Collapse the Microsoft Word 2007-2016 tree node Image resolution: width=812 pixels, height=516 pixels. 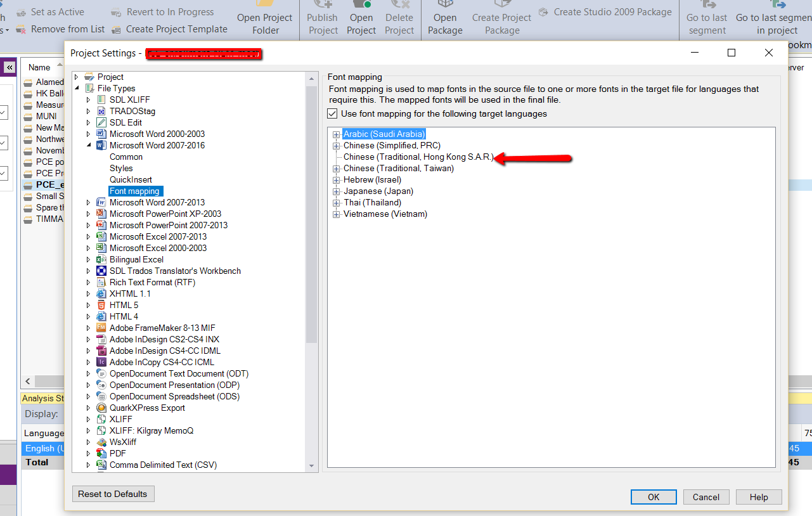pyautogui.click(x=89, y=145)
